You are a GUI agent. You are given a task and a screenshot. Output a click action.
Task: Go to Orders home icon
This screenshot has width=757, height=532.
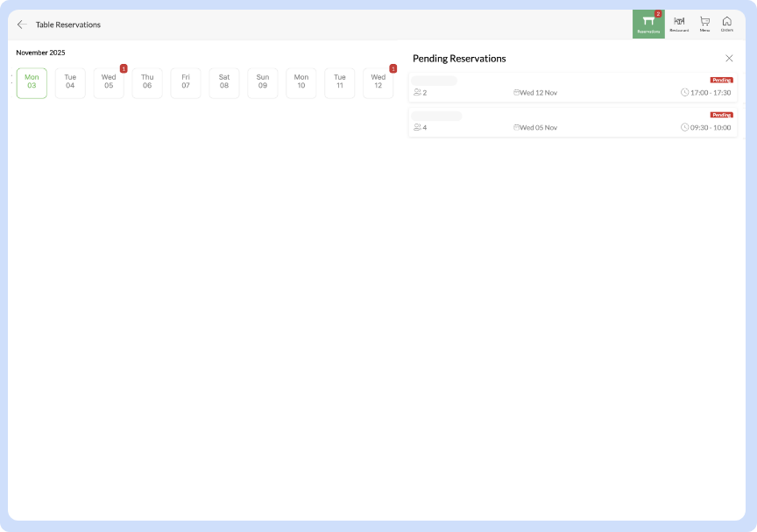[726, 23]
